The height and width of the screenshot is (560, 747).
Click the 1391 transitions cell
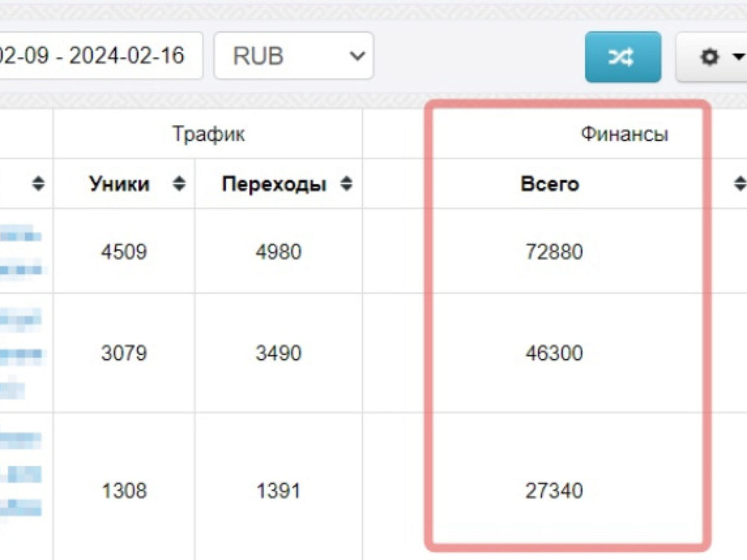[x=279, y=491]
